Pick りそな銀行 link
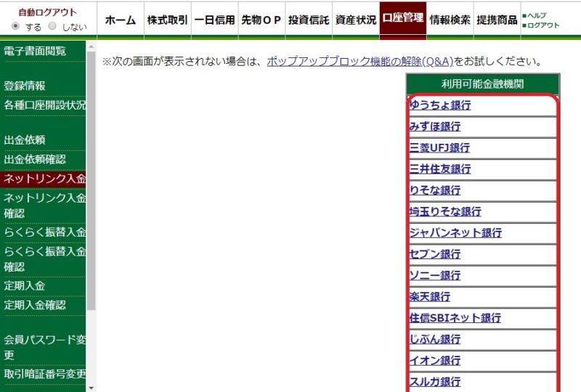This screenshot has width=581, height=392. (435, 190)
